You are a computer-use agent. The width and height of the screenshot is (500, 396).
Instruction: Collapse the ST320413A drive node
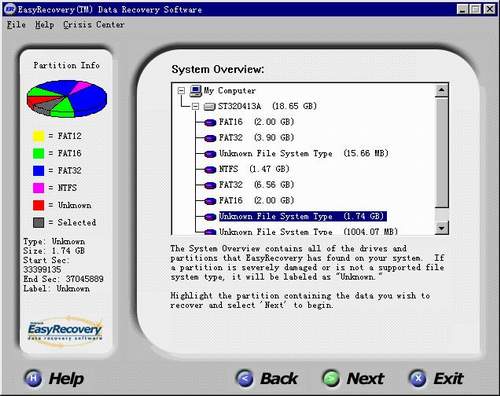click(x=195, y=107)
